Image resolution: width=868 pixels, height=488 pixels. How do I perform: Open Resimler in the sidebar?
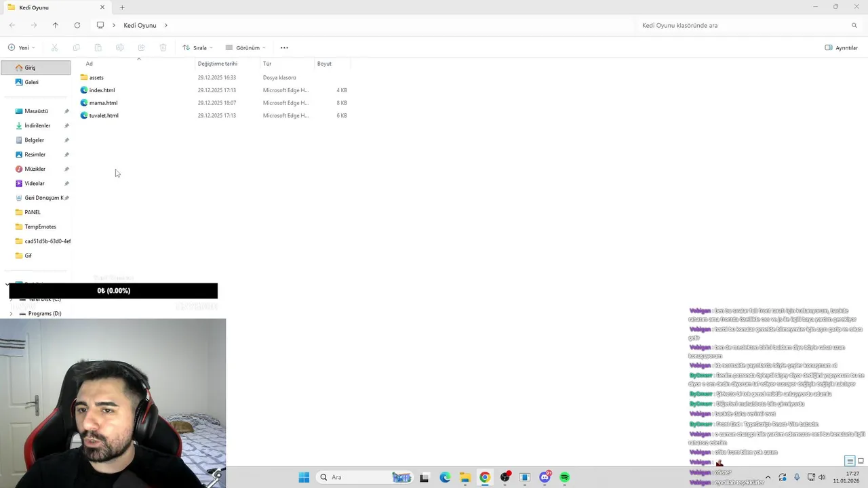(35, 155)
